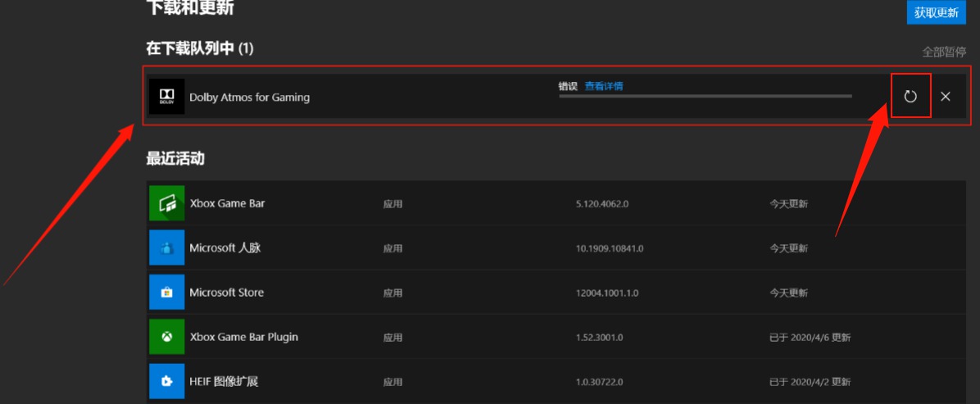Open the Xbox Game Bar app icon

167,203
